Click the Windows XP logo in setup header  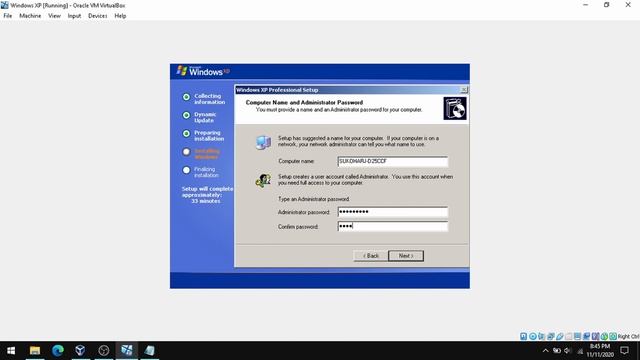[203, 71]
